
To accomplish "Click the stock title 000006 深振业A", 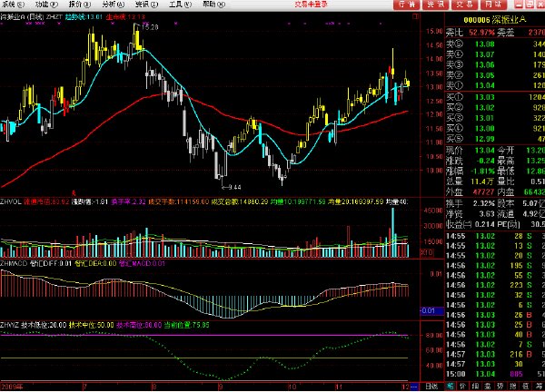I will 495,20.
